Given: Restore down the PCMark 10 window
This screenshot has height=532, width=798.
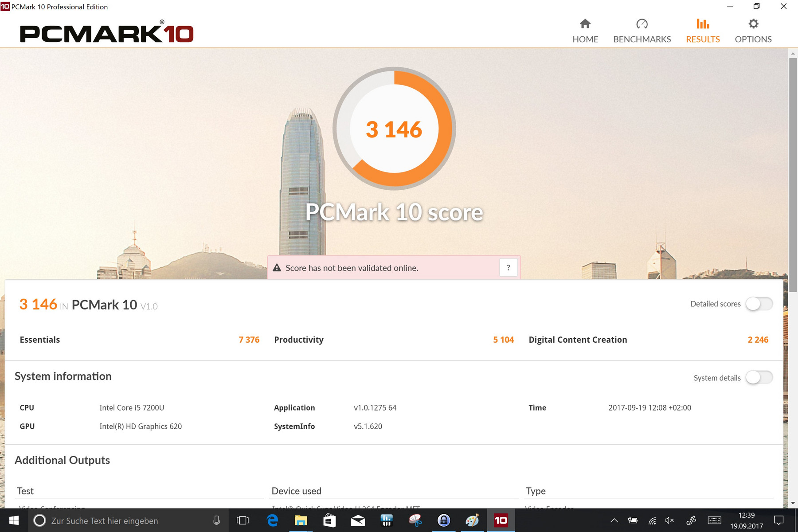Looking at the screenshot, I should point(757,6).
